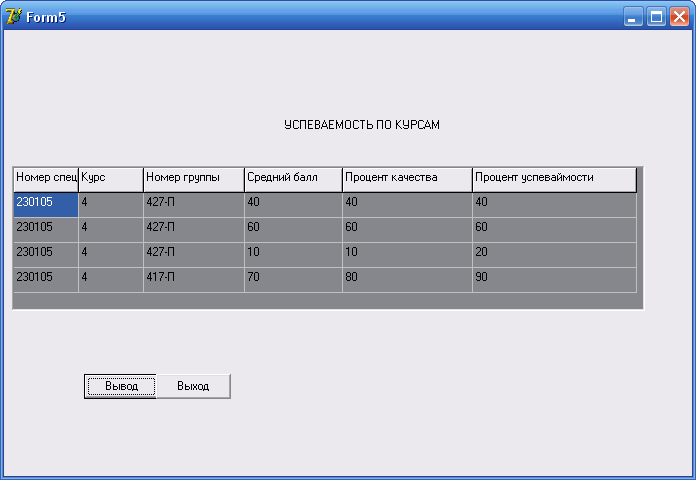This screenshot has height=480, width=696.
Task: Click the Курс column header
Action: (111, 180)
